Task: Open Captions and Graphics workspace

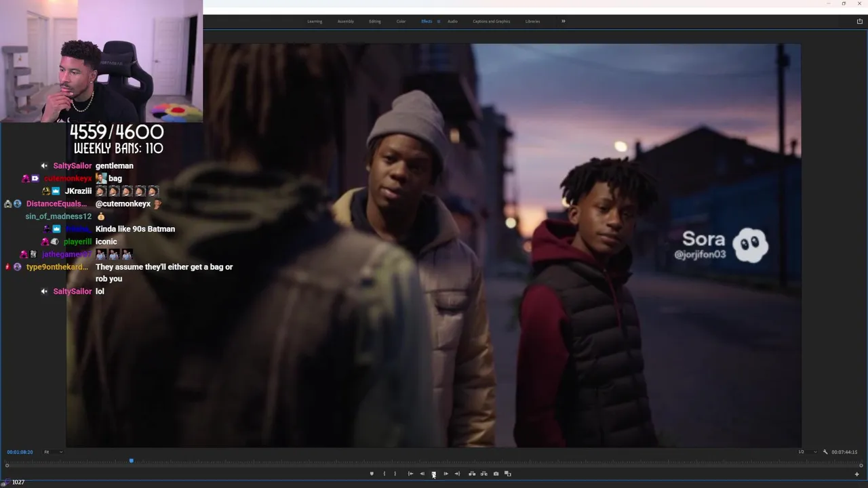Action: [492, 21]
